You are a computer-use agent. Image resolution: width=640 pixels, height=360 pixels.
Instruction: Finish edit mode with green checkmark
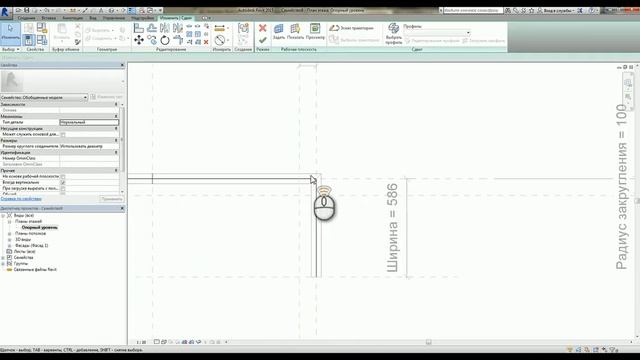click(262, 40)
